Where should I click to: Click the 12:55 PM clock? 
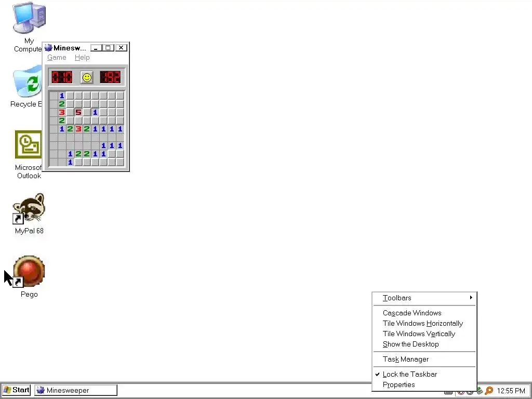click(511, 391)
